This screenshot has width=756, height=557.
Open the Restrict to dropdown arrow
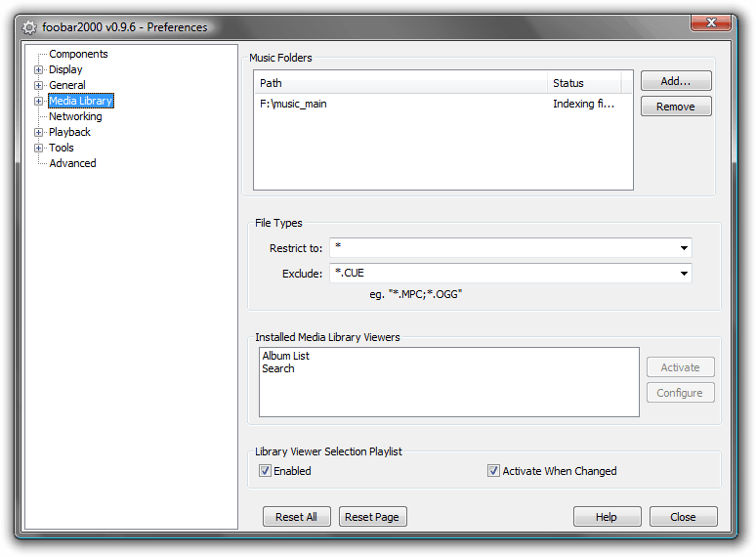coord(684,248)
